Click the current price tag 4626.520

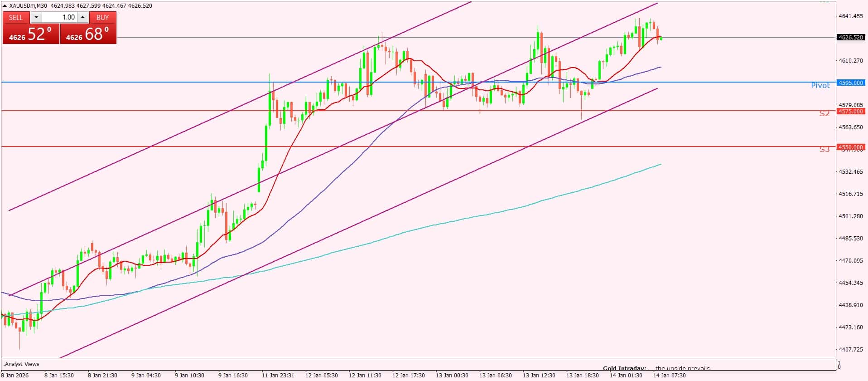(x=851, y=37)
